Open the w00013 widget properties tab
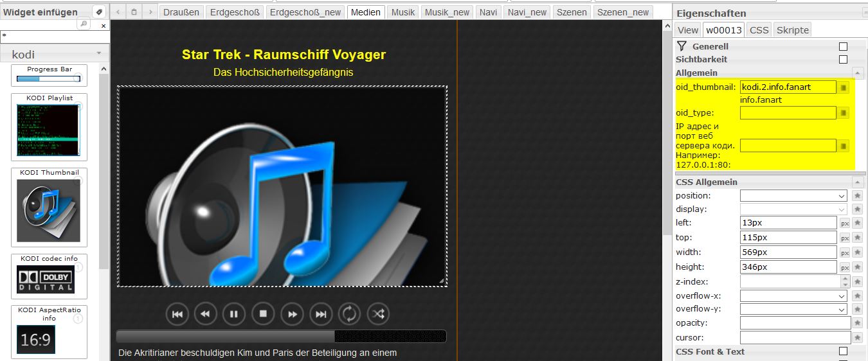 tap(723, 30)
